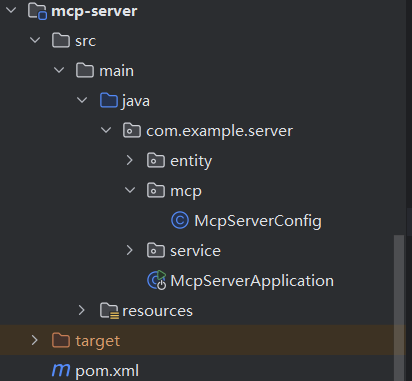412x381 pixels.
Task: Select the service label
Action: (195, 251)
